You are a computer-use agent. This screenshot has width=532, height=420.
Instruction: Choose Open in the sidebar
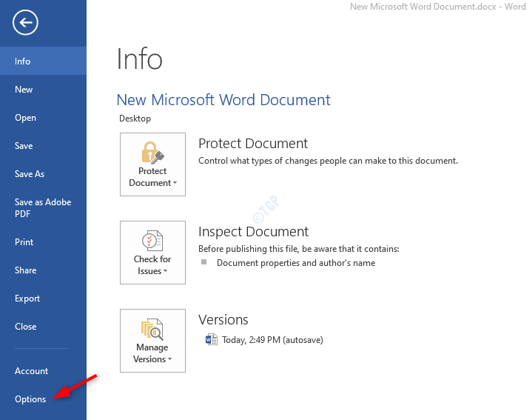(x=43, y=118)
